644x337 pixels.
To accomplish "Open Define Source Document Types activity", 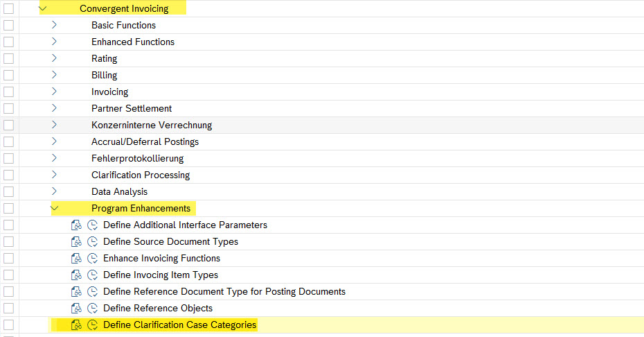I will click(x=170, y=241).
